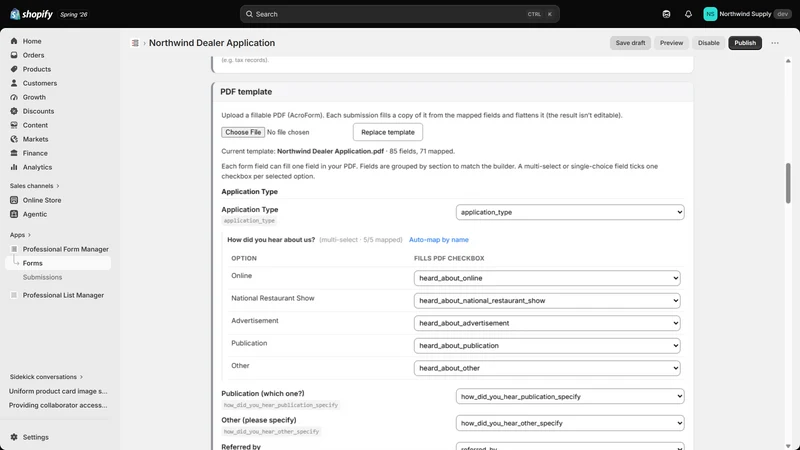This screenshot has height=450, width=800.
Task: Click the scrollbar down arrow
Action: pos(788,446)
